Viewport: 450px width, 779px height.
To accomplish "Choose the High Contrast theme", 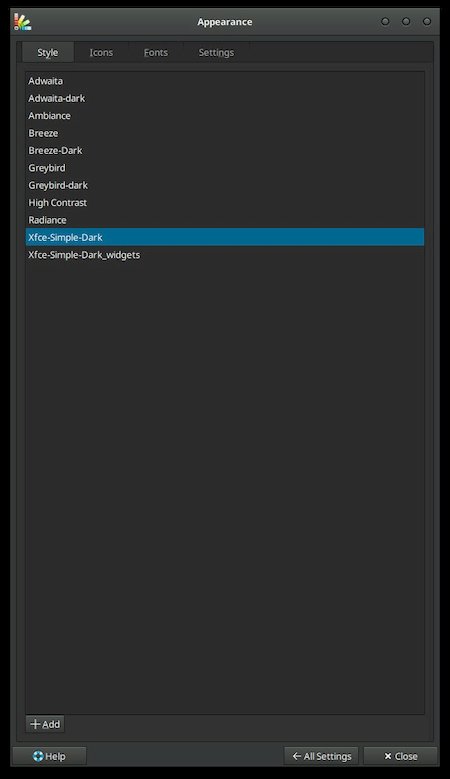I will [225, 202].
